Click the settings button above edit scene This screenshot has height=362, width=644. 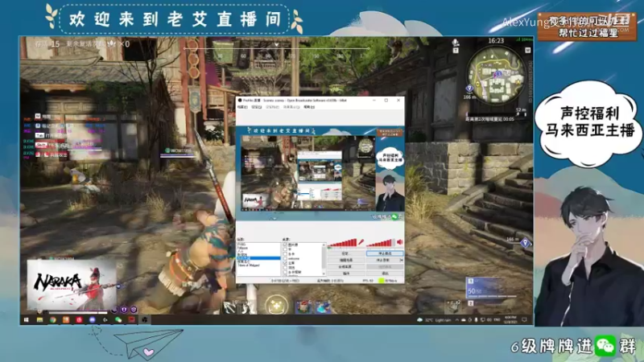pos(345,253)
